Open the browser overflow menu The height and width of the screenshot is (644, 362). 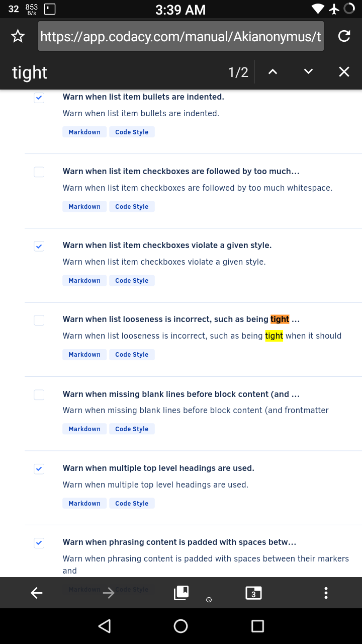coord(326,593)
